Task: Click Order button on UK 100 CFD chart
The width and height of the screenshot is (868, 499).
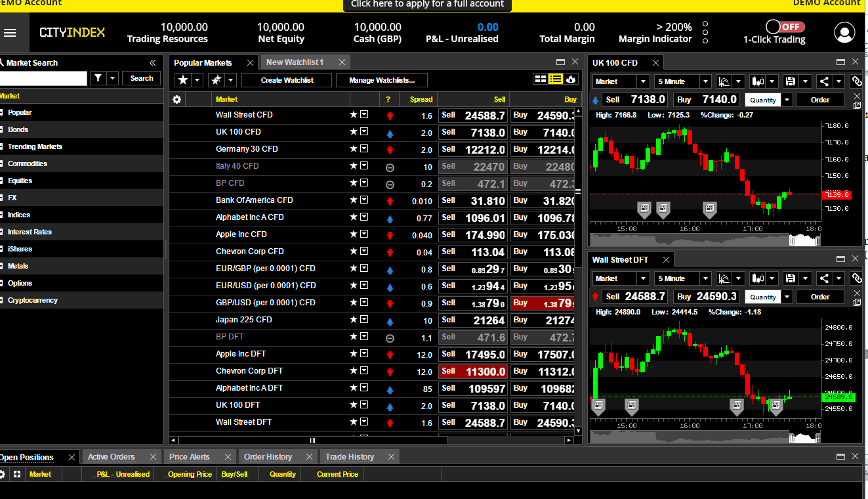Action: (820, 100)
